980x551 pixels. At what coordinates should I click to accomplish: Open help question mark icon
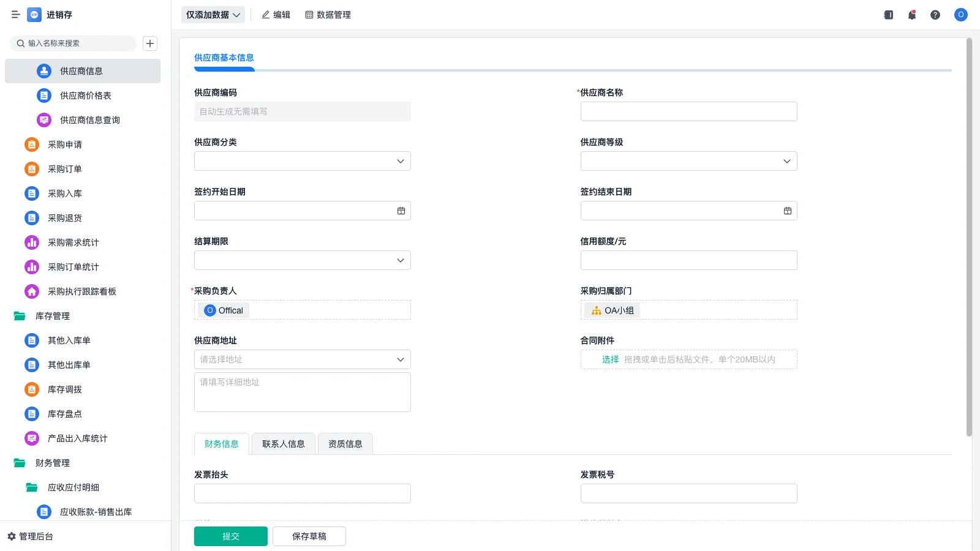click(935, 15)
